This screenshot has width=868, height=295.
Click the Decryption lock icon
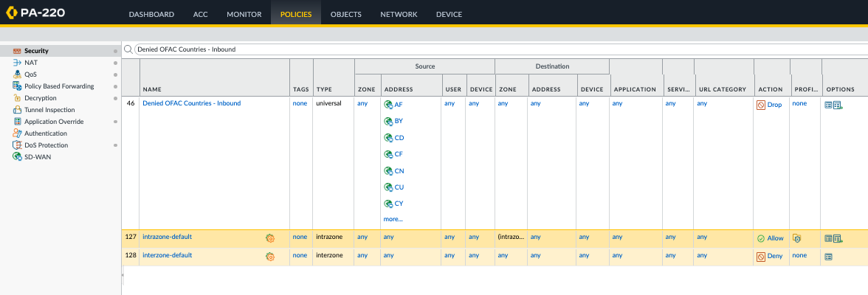(17, 98)
